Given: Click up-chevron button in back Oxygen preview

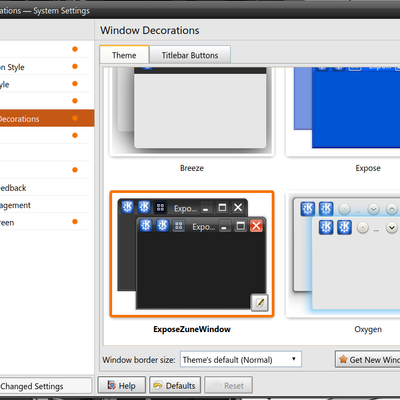Looking at the screenshot, I should (392, 209).
